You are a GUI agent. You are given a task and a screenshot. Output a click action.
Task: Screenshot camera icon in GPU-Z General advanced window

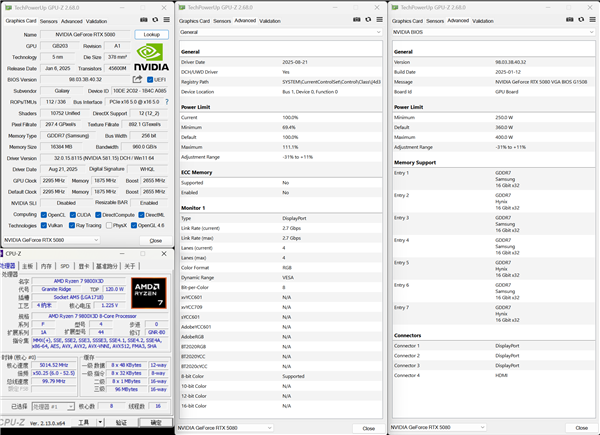click(357, 20)
